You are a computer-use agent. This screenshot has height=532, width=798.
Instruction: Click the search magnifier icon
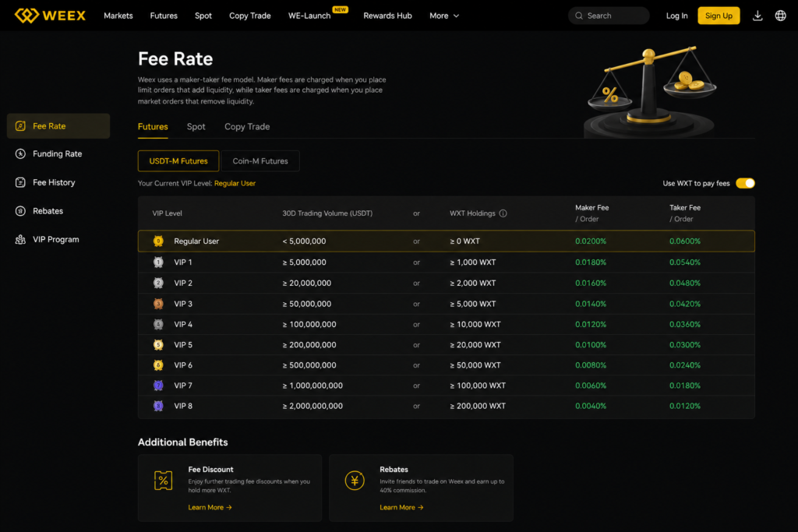(x=579, y=16)
